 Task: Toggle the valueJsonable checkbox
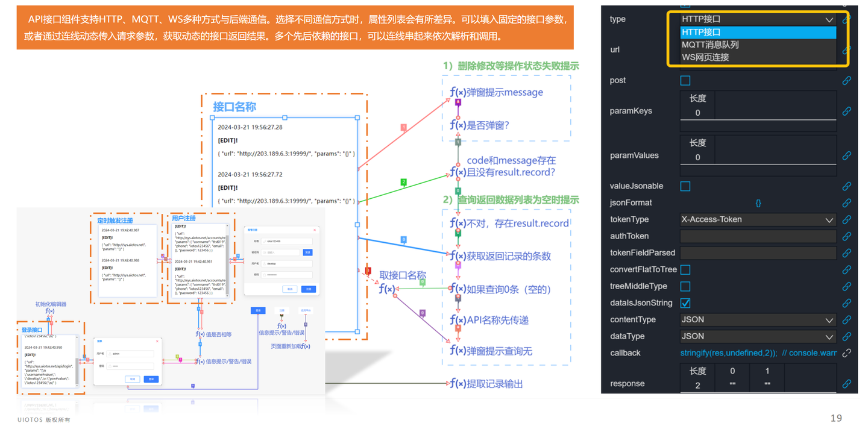pos(685,186)
